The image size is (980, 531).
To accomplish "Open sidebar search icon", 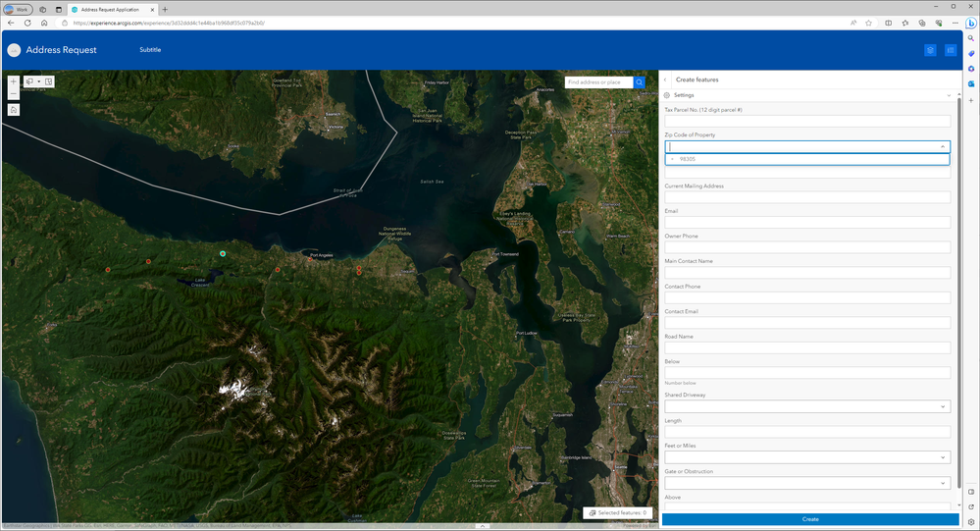I will [970, 38].
